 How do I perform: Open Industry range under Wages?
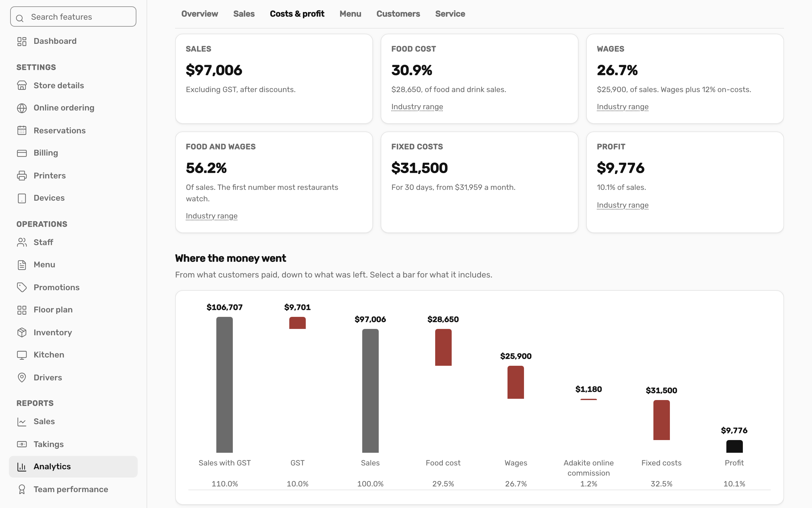pyautogui.click(x=622, y=107)
